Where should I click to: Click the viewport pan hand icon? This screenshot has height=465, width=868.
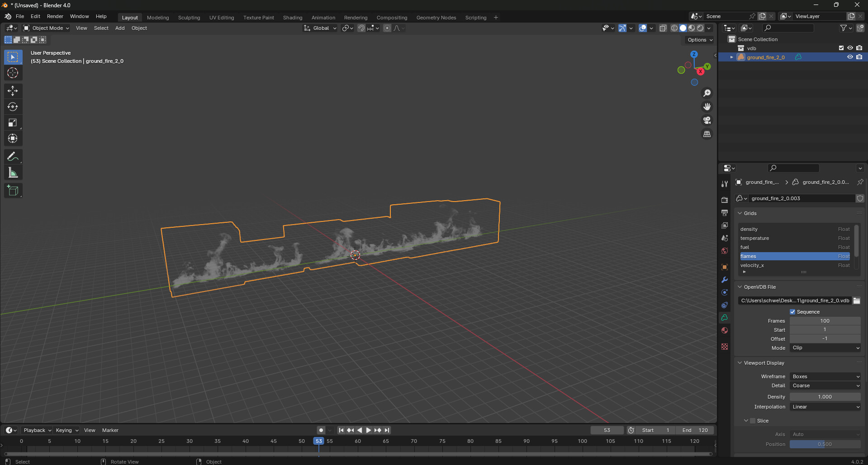(707, 107)
